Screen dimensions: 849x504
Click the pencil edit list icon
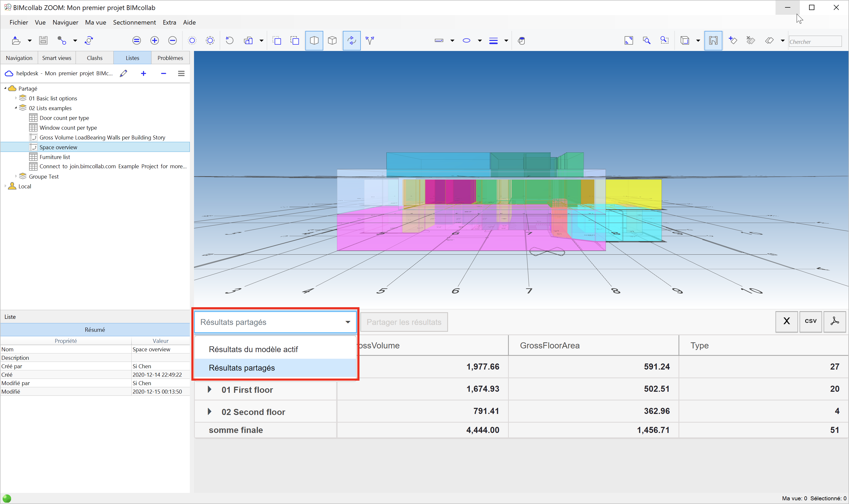click(124, 73)
